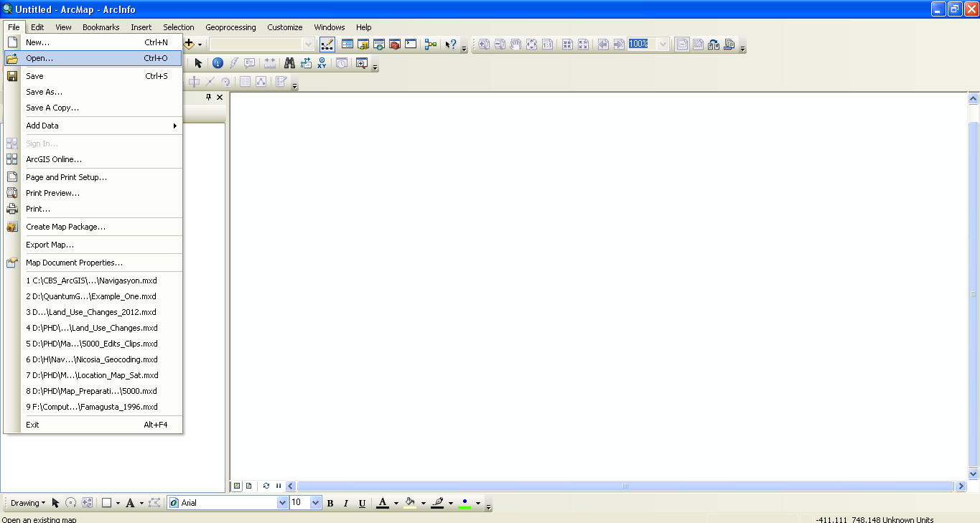
Task: Select Export Map... menu item
Action: [x=50, y=245]
